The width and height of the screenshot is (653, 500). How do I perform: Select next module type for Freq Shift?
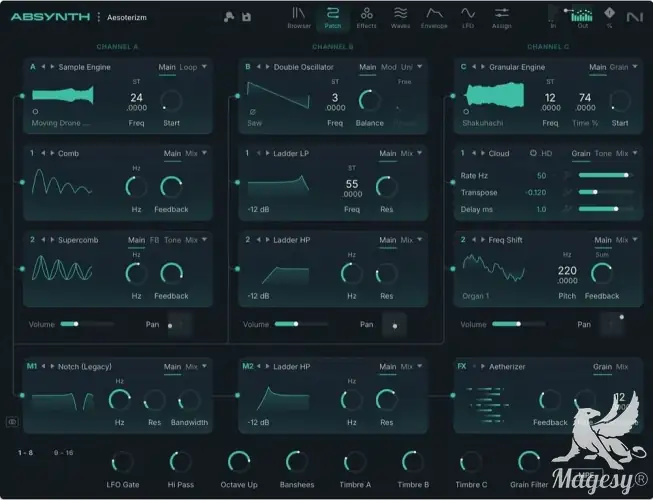(483, 240)
